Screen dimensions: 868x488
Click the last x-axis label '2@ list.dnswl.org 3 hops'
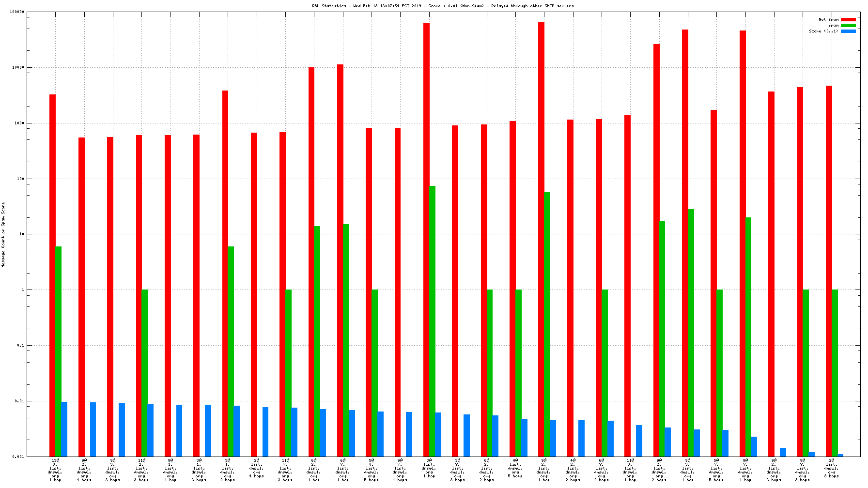pos(832,468)
